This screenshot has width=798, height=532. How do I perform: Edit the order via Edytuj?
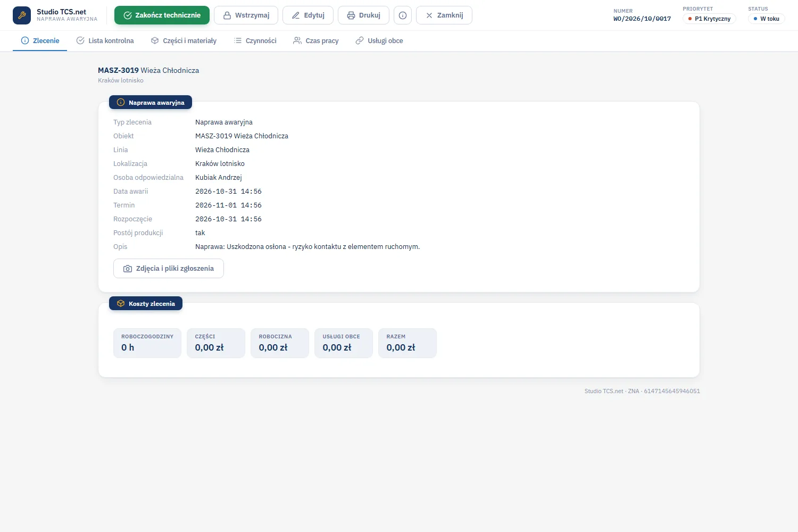[x=308, y=15]
